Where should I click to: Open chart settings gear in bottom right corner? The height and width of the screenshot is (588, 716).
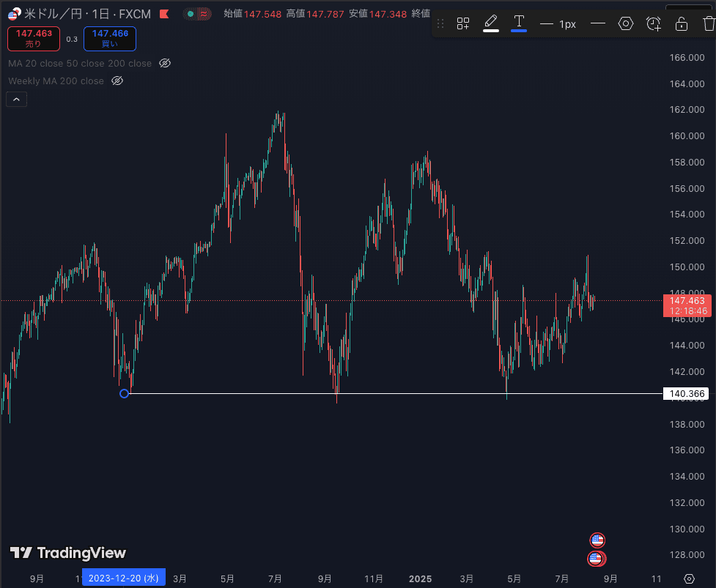click(x=687, y=578)
